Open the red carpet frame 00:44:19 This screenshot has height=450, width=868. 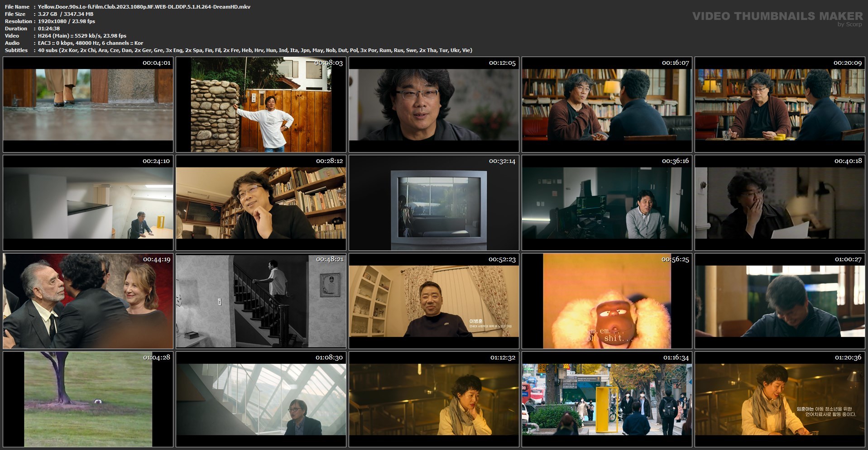88,301
